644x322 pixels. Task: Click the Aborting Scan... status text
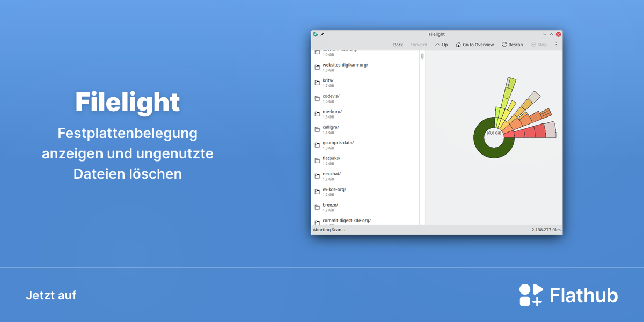(x=329, y=230)
